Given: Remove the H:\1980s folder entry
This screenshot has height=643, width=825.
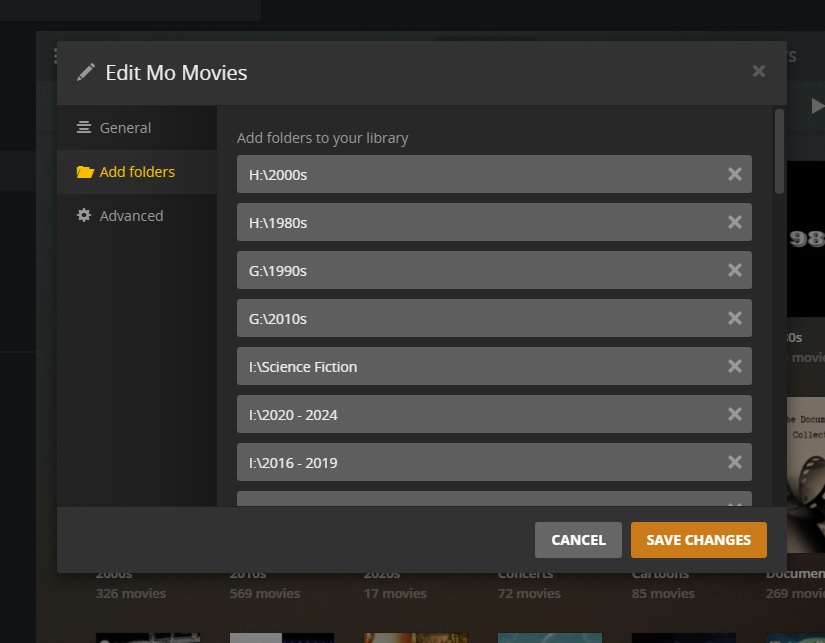Looking at the screenshot, I should click(735, 222).
